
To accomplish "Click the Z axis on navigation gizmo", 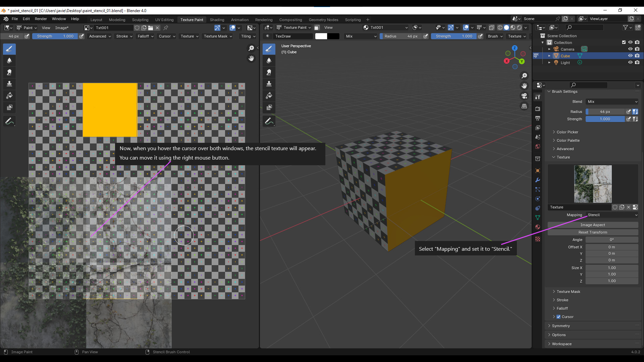I will coord(515,48).
